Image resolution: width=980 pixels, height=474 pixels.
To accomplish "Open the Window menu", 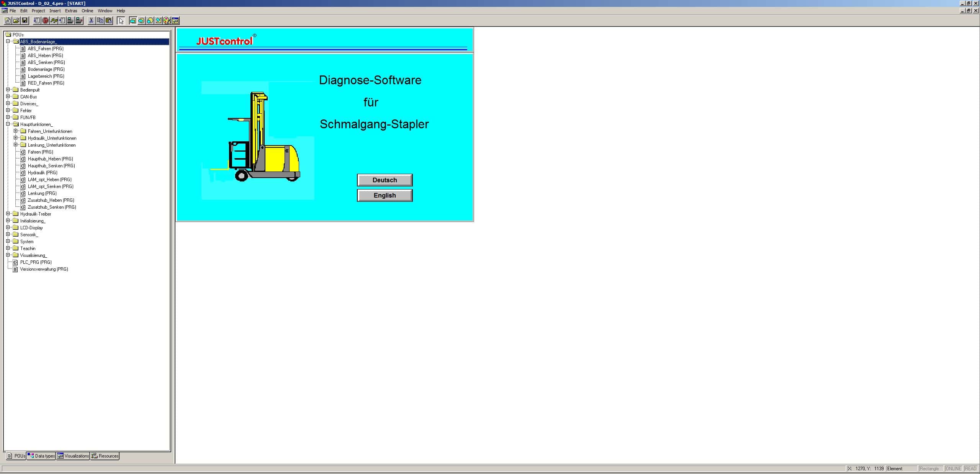I will [x=105, y=11].
